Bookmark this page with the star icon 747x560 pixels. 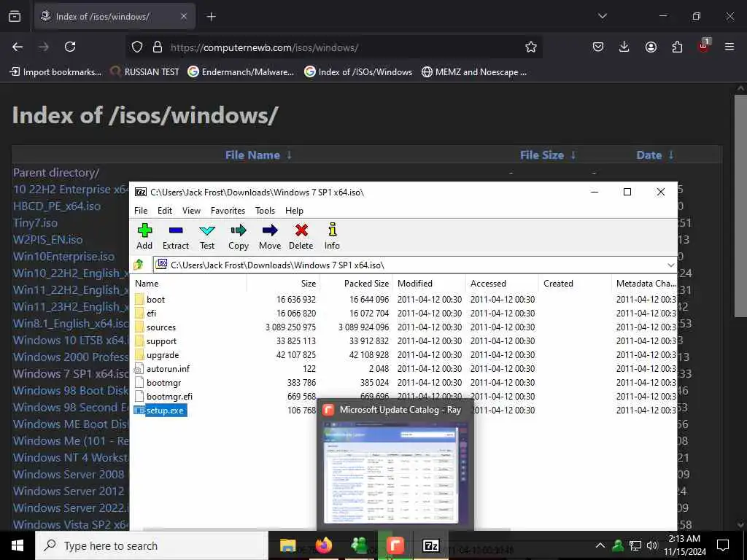531,47
